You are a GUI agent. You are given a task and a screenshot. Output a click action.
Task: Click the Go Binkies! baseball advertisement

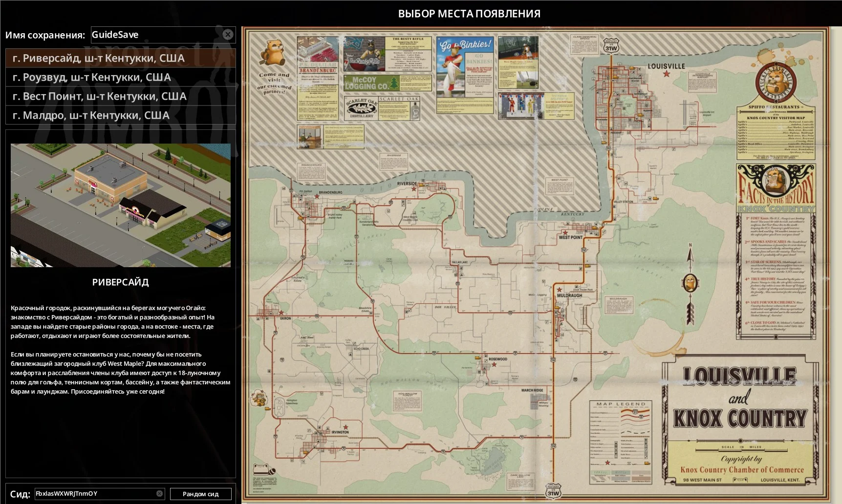tap(465, 74)
